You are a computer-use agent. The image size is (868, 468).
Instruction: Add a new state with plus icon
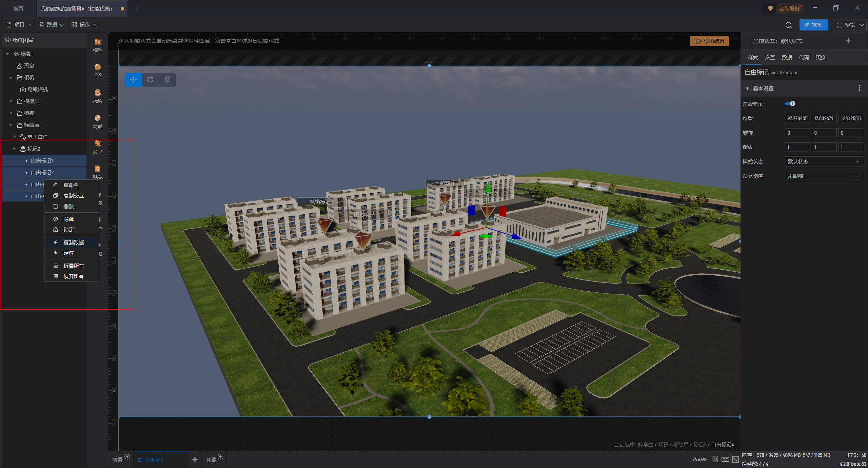click(x=848, y=41)
